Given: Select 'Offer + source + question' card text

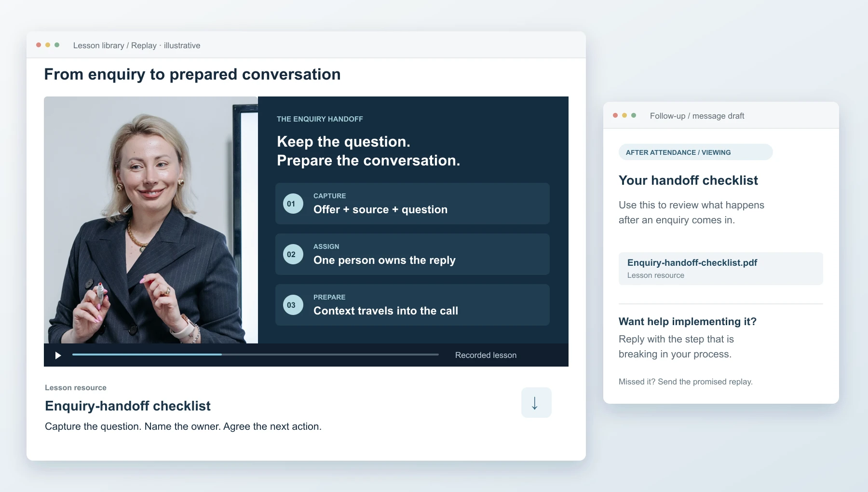Looking at the screenshot, I should [x=380, y=209].
